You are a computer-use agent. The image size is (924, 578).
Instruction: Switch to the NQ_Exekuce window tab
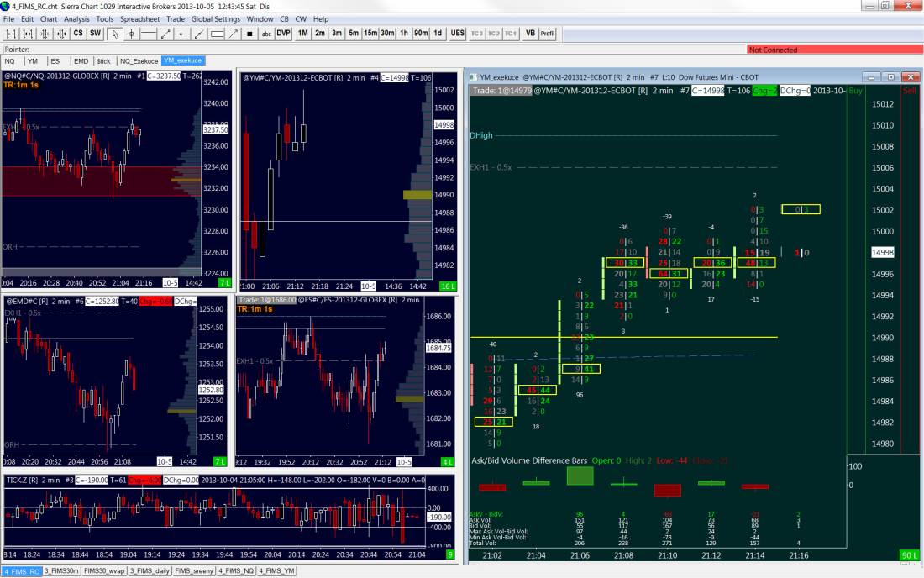click(139, 61)
